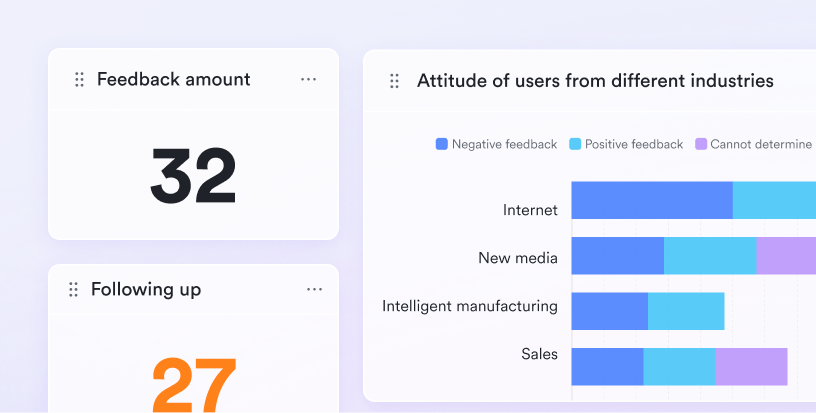Click Intelligent manufacturing negative feedback bar
This screenshot has height=413, width=816.
pos(609,311)
